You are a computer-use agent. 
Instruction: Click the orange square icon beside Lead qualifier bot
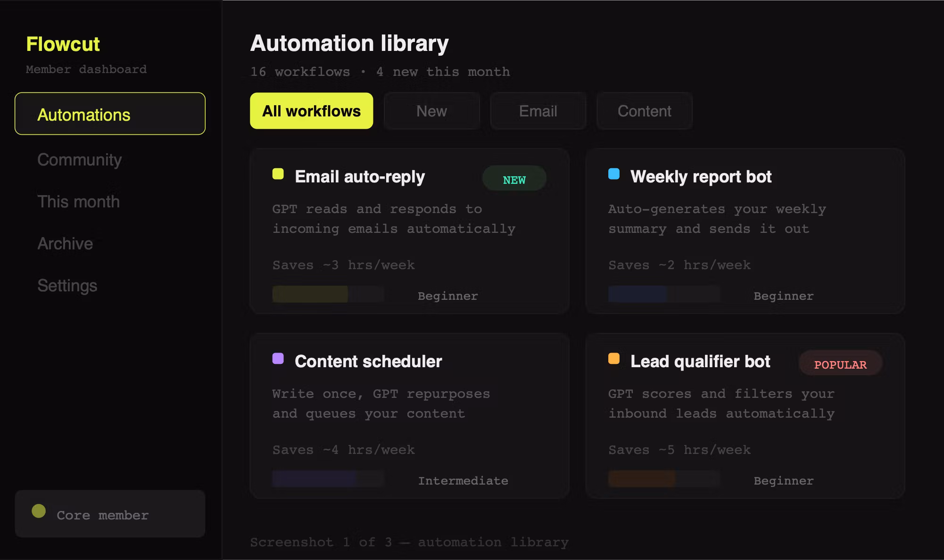(614, 359)
